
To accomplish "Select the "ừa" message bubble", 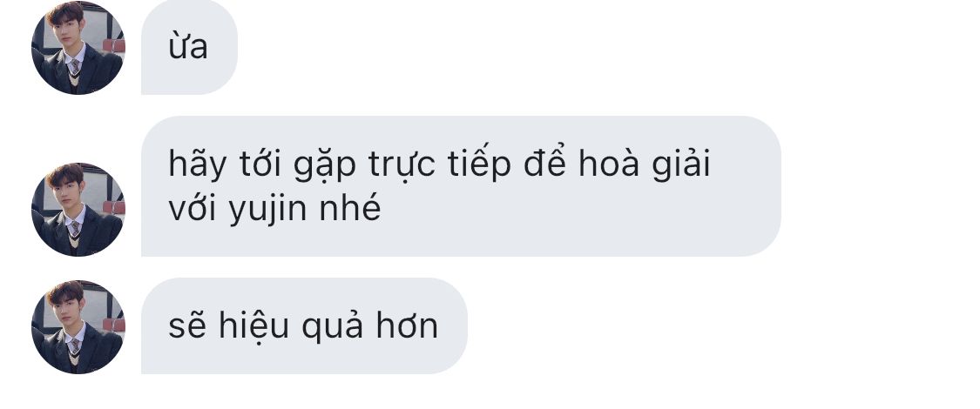I will pyautogui.click(x=189, y=47).
